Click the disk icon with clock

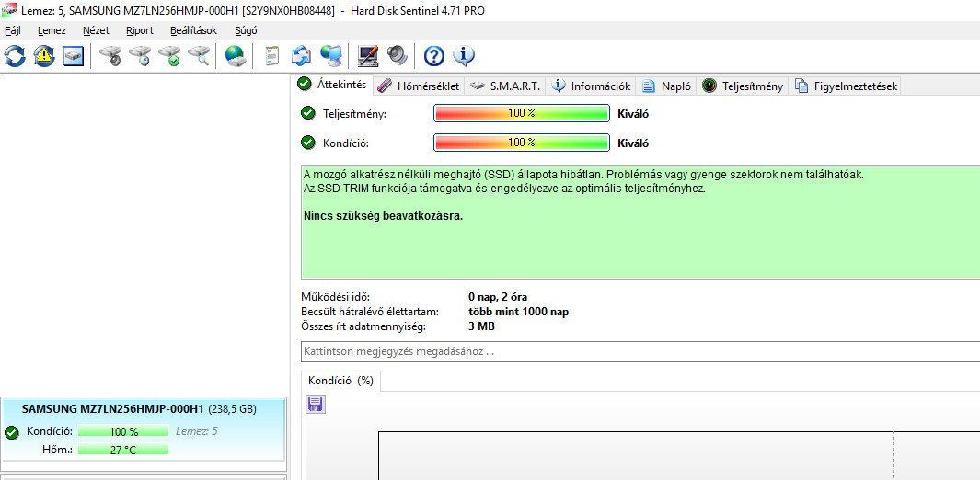(140, 56)
